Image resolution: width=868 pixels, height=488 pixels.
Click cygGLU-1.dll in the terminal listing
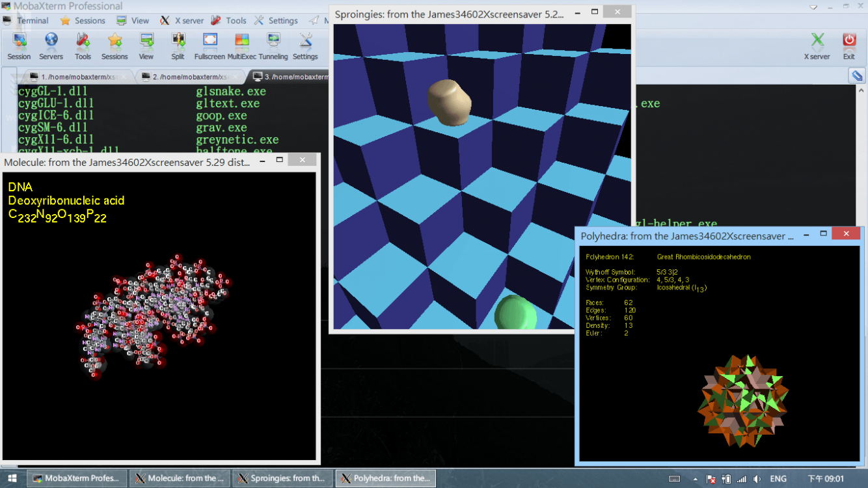(56, 103)
